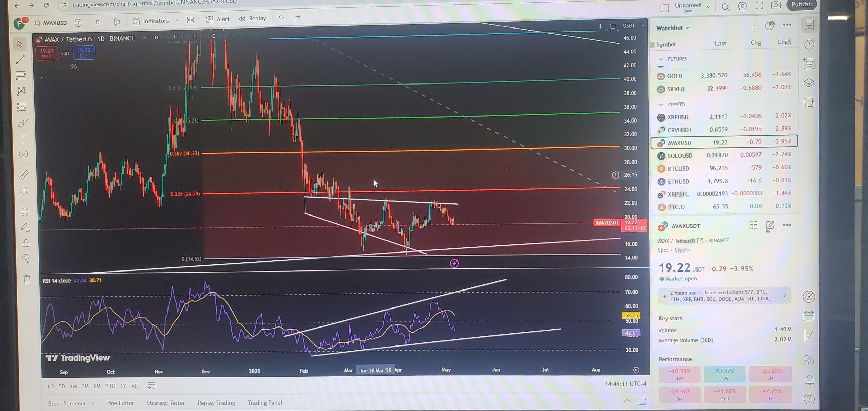Collapse the CRYPTO watchlist section
868x411 pixels.
coord(661,105)
